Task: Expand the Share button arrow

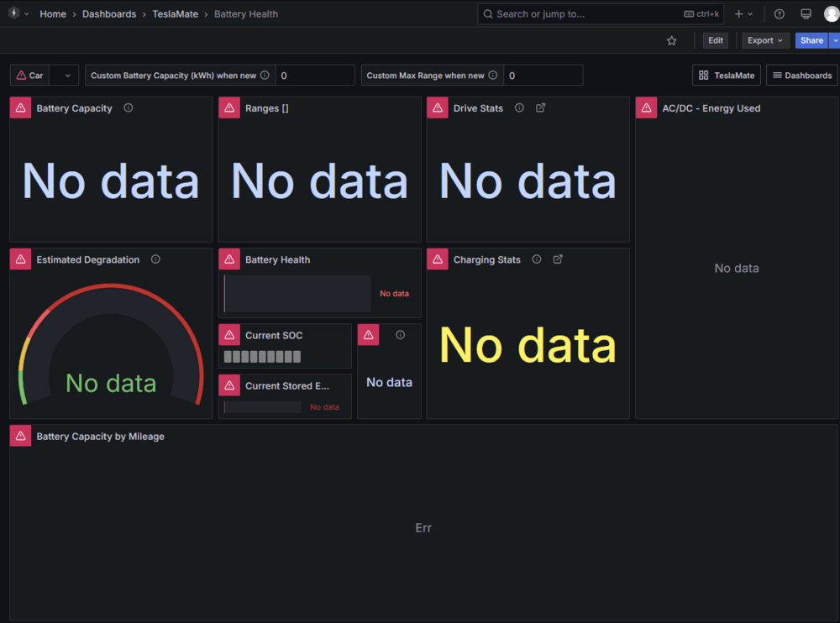Action: [835, 40]
